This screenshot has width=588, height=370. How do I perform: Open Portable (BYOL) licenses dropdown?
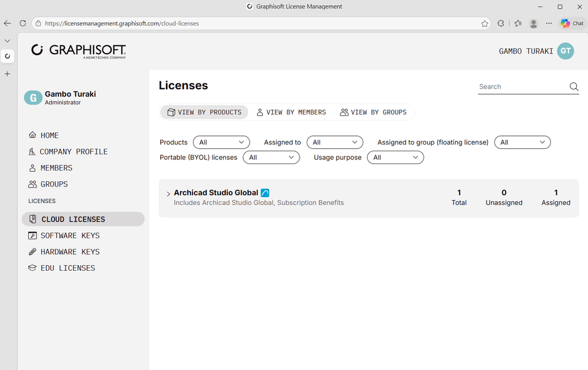[x=271, y=158]
